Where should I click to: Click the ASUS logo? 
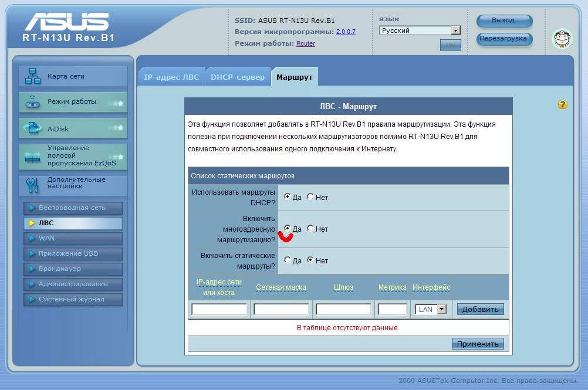(66, 22)
